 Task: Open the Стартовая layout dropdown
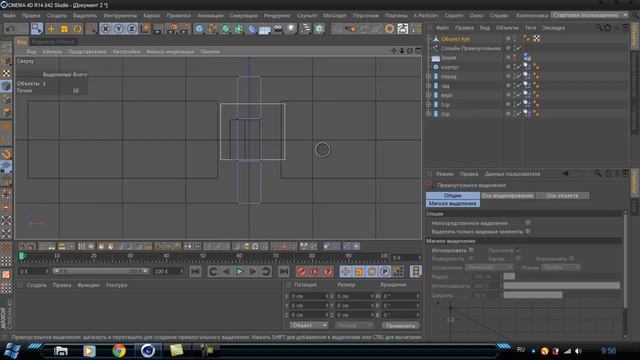pos(590,15)
